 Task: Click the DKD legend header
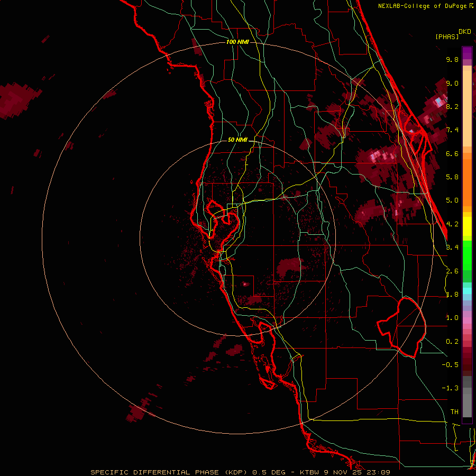[465, 32]
